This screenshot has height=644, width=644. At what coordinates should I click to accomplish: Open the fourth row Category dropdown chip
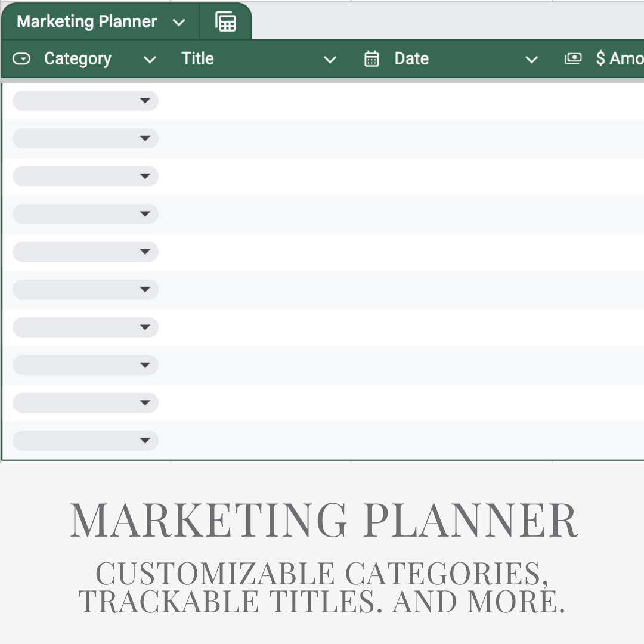[x=85, y=214]
